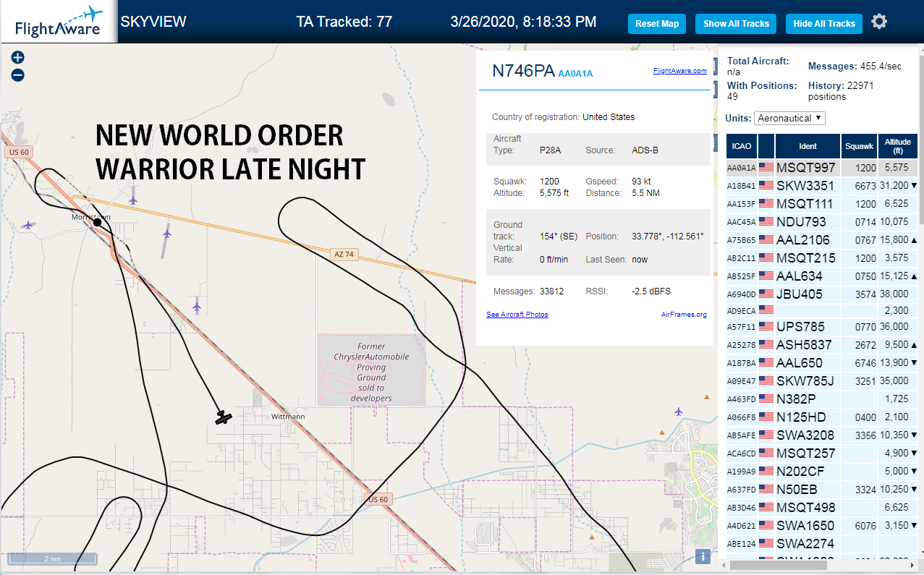Select the N50EB aircraft row
The width and height of the screenshot is (924, 575).
[822, 490]
